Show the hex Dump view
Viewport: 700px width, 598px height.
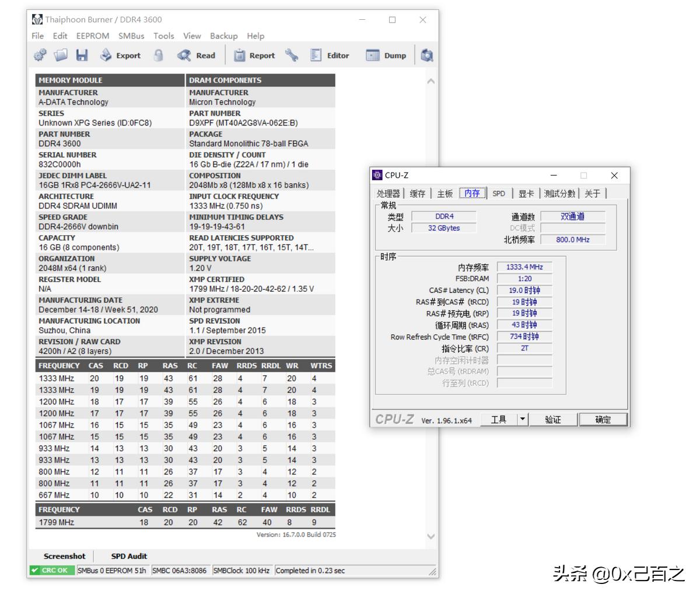386,55
